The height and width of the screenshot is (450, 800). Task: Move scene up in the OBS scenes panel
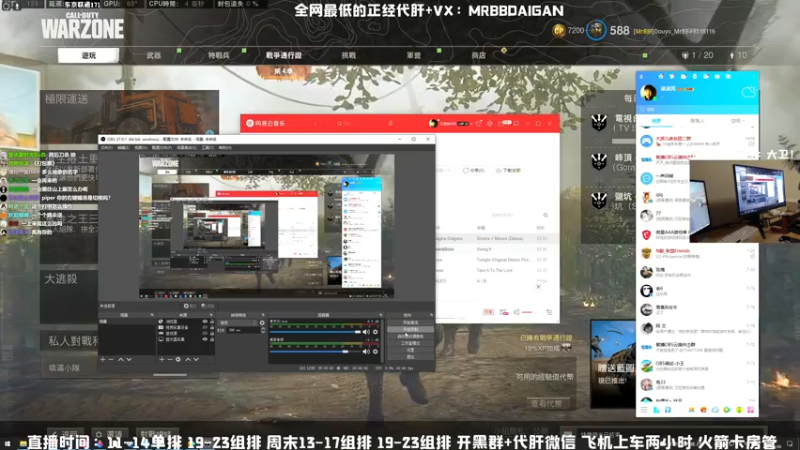121,360
